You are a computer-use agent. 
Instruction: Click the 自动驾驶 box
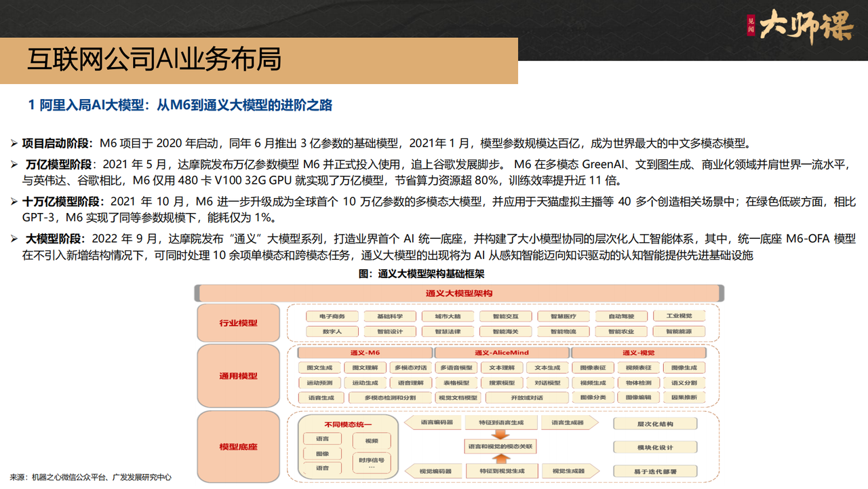621,316
